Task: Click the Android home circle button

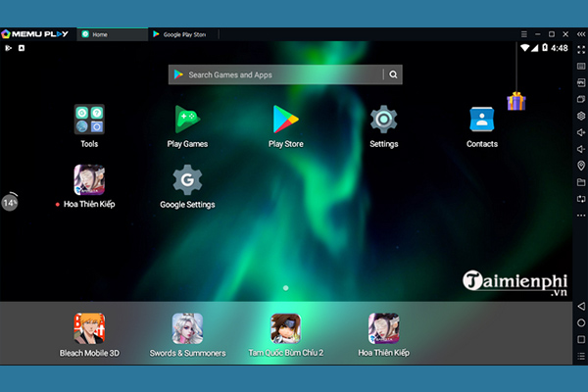Action: 581,322
